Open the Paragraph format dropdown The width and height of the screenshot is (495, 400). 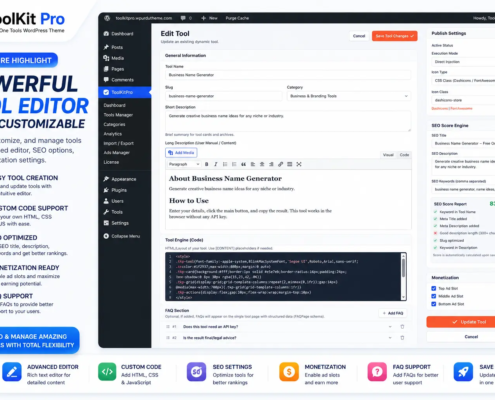point(184,164)
